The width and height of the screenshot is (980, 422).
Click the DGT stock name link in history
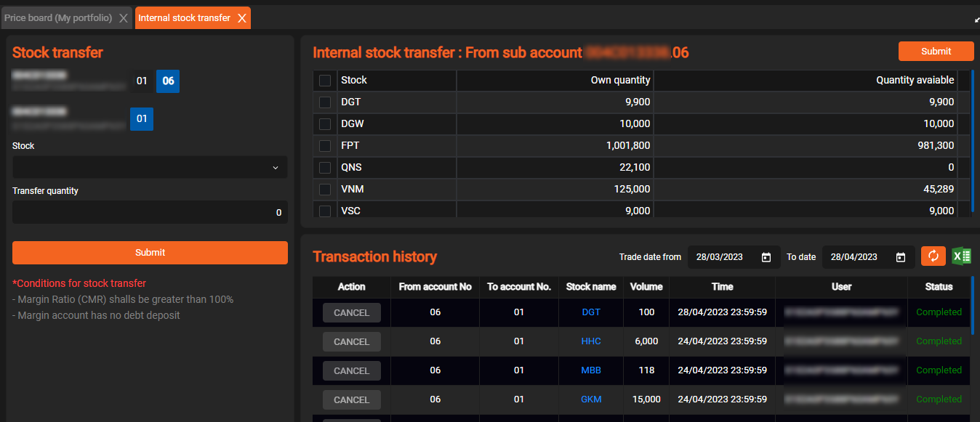coord(591,312)
